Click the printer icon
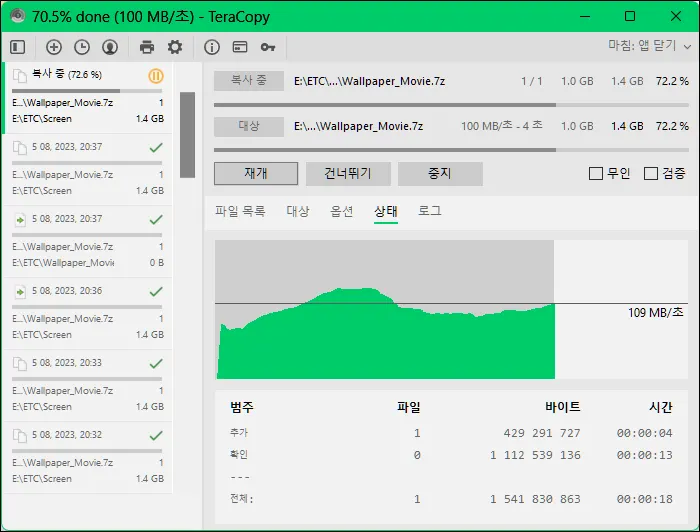This screenshot has width=700, height=532. point(146,47)
